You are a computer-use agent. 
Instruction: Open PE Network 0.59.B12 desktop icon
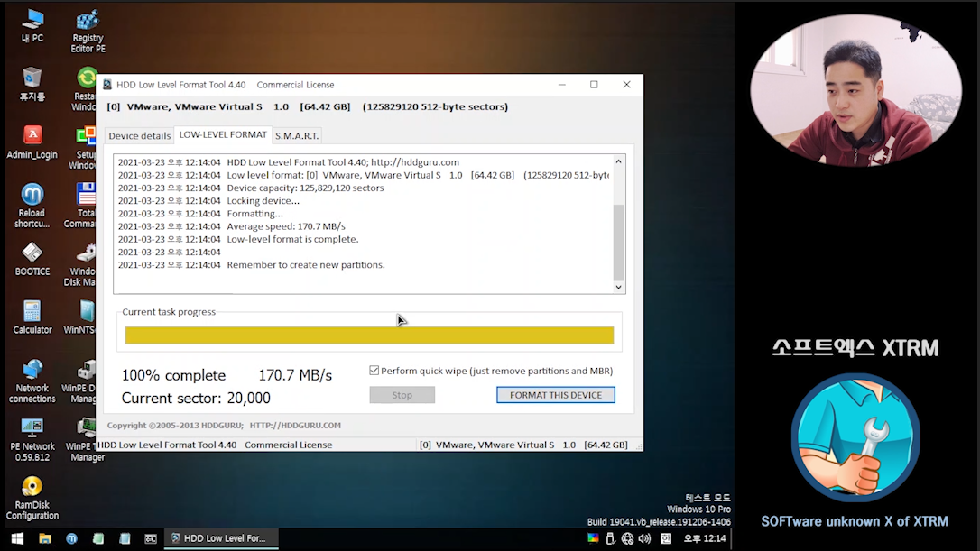[x=32, y=439]
